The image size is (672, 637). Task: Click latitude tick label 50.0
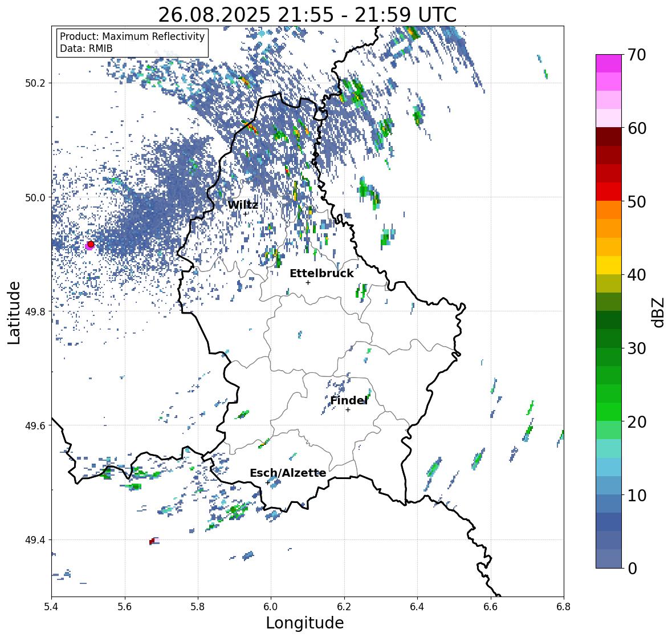35,198
